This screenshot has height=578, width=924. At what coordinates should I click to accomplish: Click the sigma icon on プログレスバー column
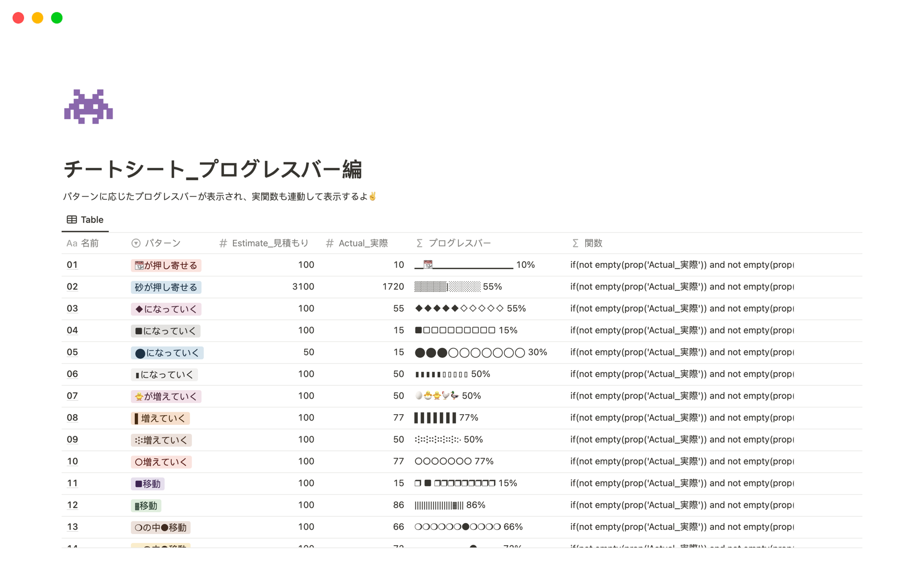coord(419,243)
